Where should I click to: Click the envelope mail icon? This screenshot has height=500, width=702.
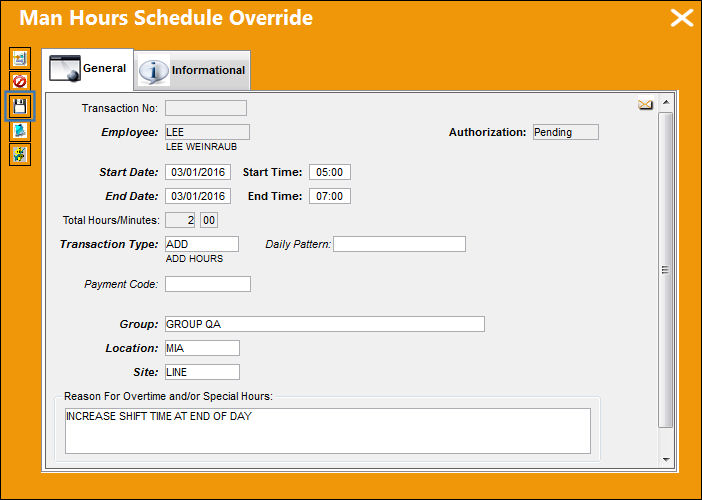tap(645, 105)
